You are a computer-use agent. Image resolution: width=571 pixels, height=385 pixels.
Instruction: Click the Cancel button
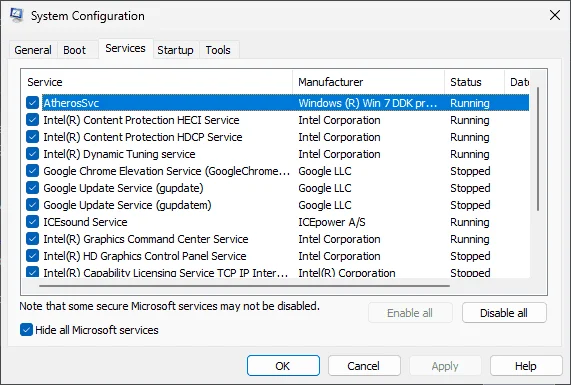click(364, 366)
